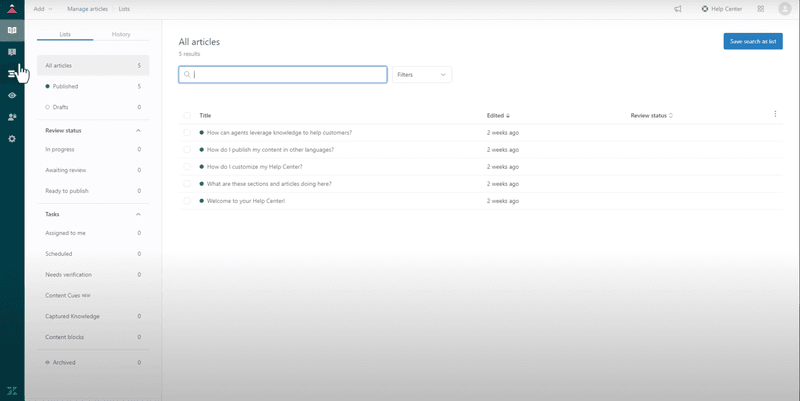Image resolution: width=800 pixels, height=401 pixels.
Task: Open User permissions icon in sidebar
Action: coord(12,117)
